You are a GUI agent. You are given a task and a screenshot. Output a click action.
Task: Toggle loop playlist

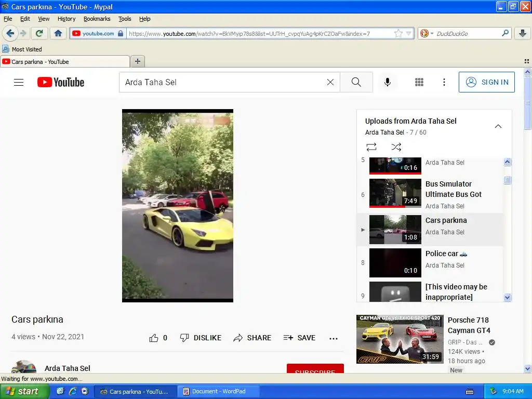(x=371, y=147)
